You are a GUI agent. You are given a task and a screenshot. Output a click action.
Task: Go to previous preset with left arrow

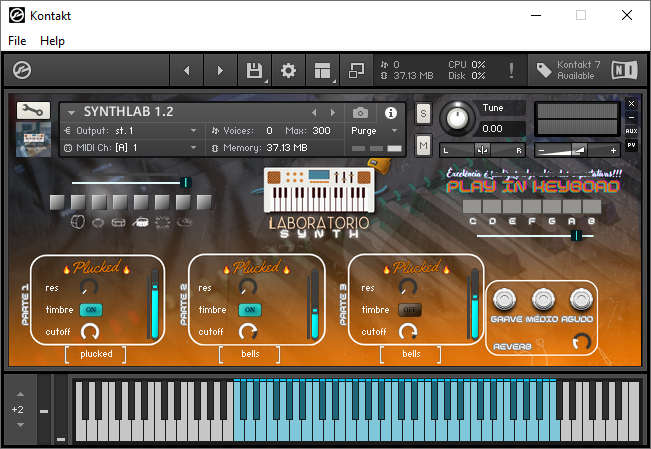tap(187, 70)
